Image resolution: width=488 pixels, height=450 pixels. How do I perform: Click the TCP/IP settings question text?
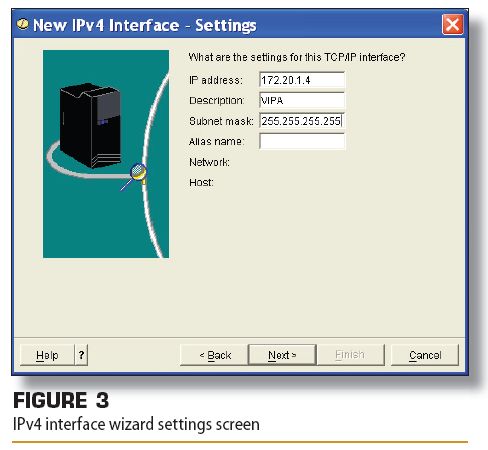(x=297, y=57)
